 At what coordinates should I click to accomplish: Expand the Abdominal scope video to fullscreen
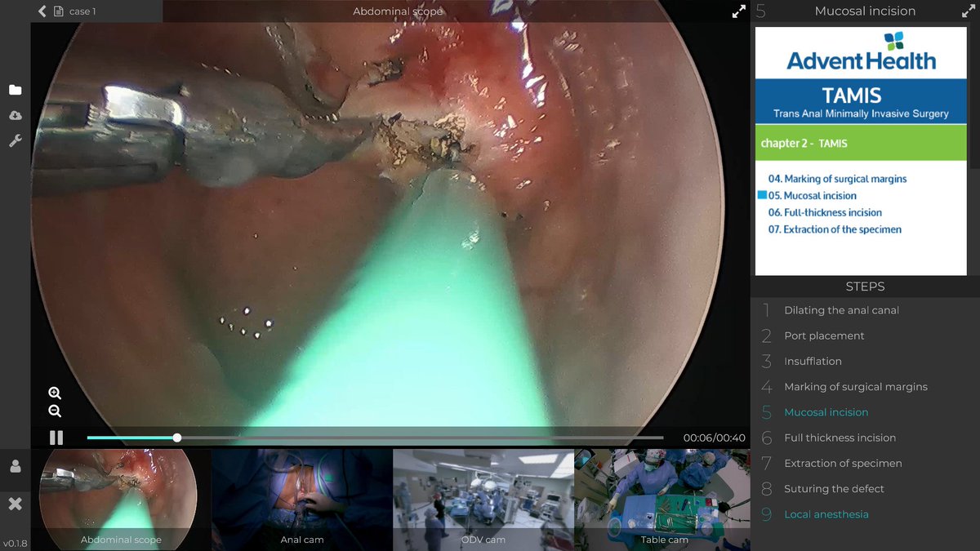pos(738,11)
